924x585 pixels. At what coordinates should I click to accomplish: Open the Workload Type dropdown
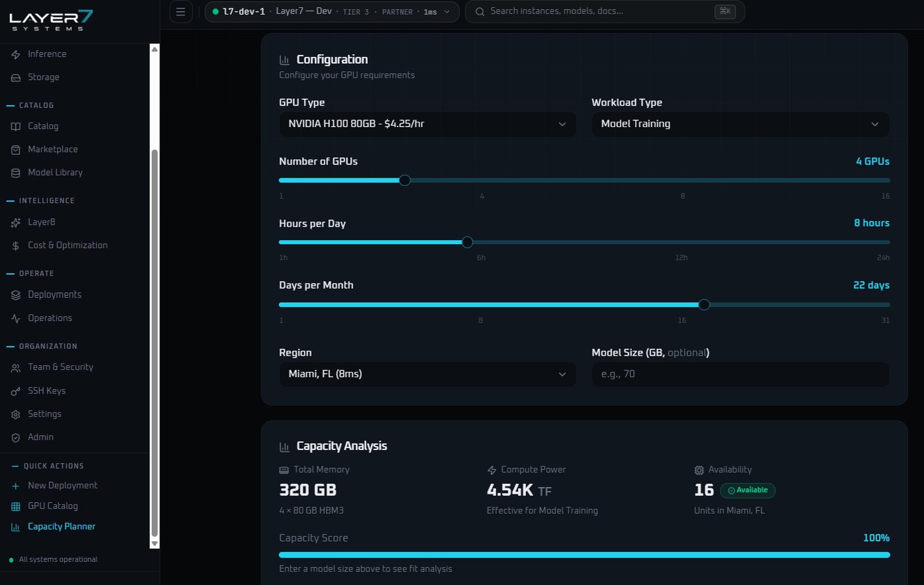pos(740,124)
